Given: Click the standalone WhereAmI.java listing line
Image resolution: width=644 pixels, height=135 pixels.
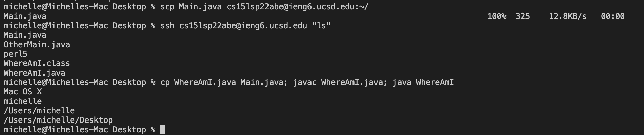Looking at the screenshot, I should point(35,73).
